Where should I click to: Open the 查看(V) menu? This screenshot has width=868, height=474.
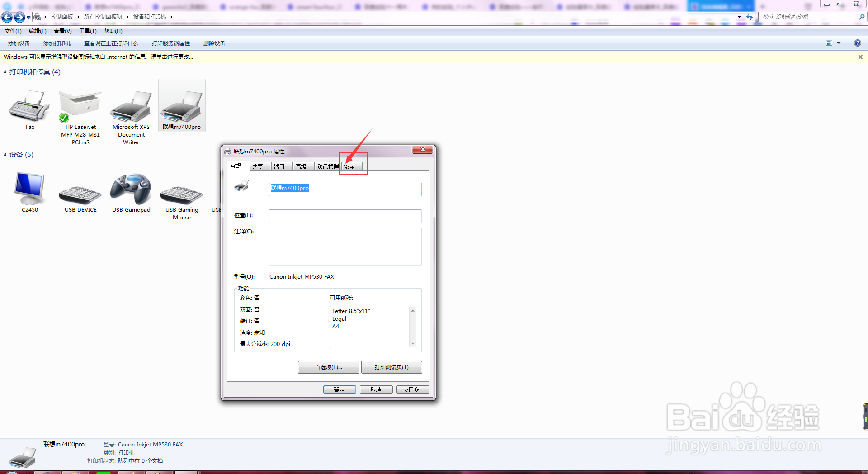(62, 31)
